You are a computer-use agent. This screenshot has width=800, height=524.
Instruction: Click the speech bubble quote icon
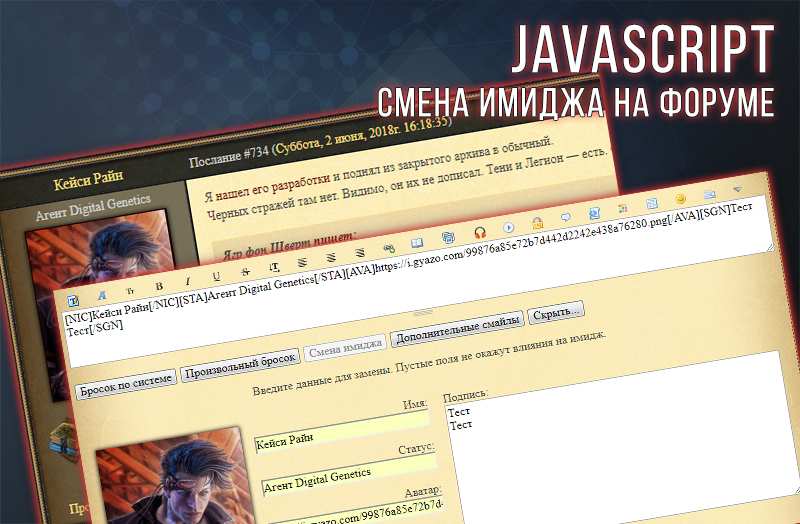[x=565, y=217]
